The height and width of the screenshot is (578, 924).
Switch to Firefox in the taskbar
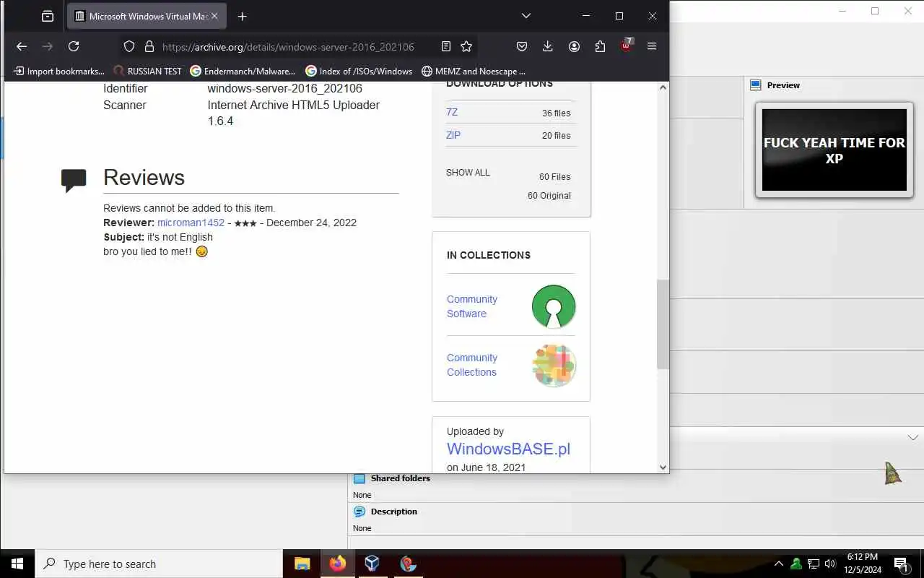coord(337,564)
